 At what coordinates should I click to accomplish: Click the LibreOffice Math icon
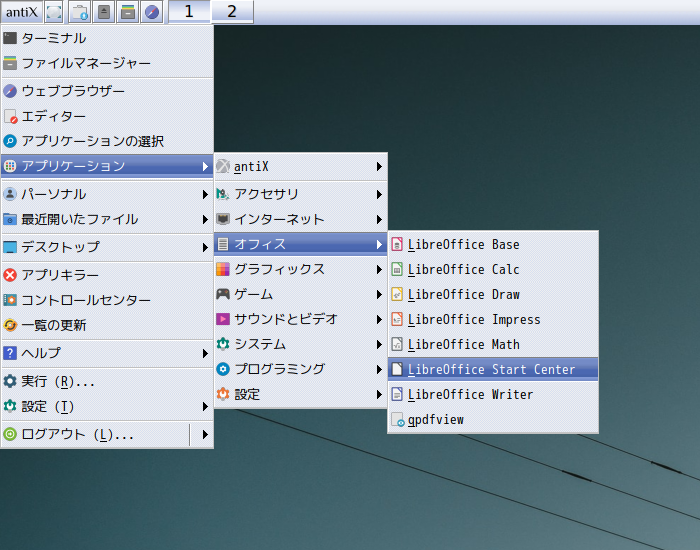(397, 344)
